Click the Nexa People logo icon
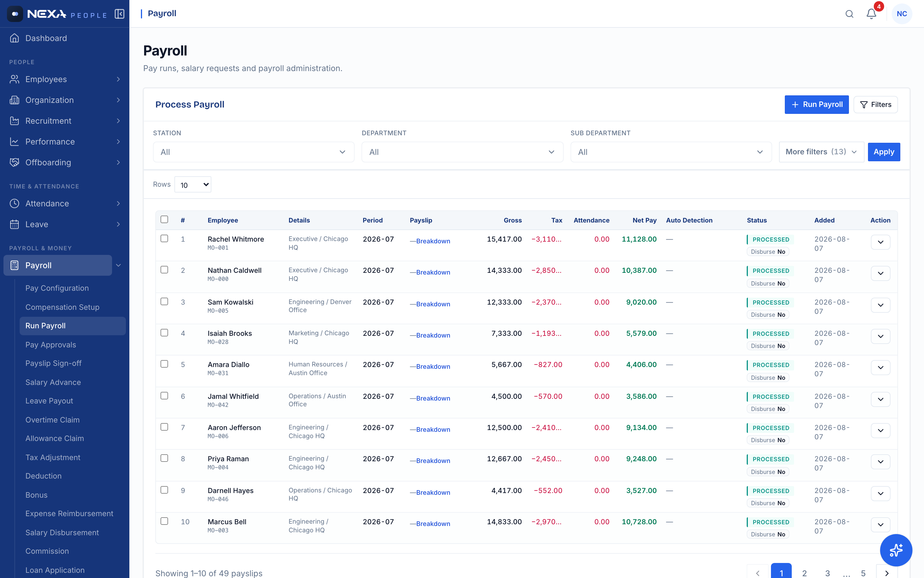Image resolution: width=924 pixels, height=578 pixels. coord(15,14)
